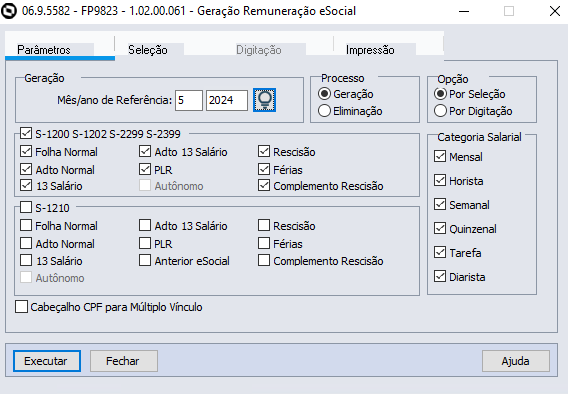This screenshot has width=568, height=394.
Task: Toggle Complemento Rescisão in the S-1200 group
Action: [x=264, y=185]
